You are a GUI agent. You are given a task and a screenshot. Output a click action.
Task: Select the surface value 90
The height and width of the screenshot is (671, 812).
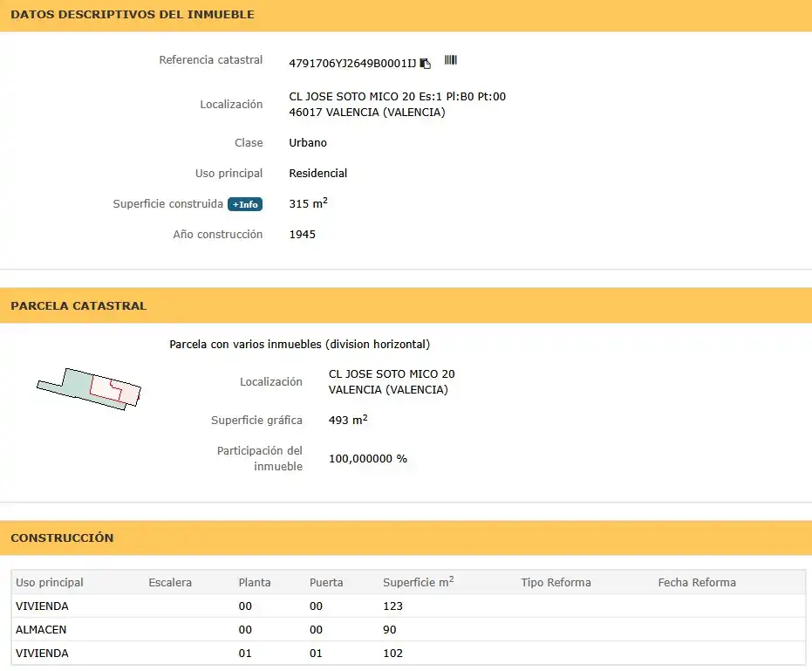tap(389, 629)
